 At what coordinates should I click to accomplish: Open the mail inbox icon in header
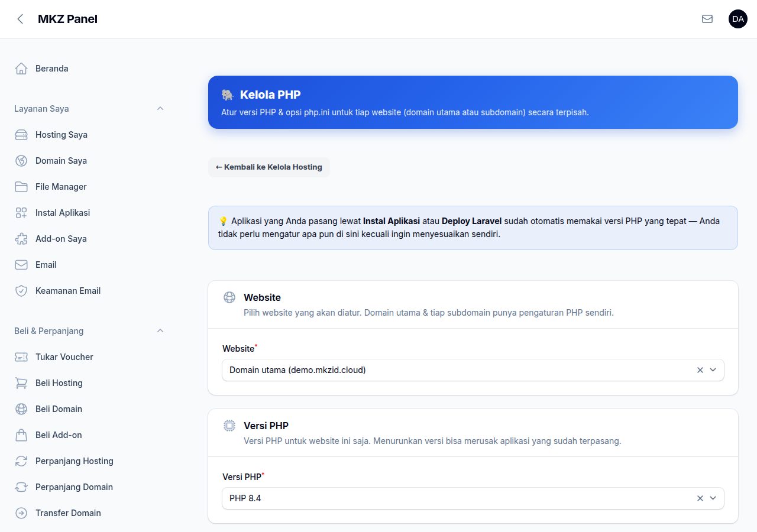(707, 19)
